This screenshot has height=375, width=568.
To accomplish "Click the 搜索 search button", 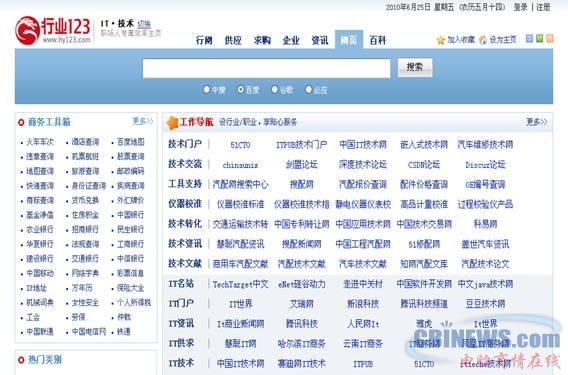I will click(x=415, y=67).
